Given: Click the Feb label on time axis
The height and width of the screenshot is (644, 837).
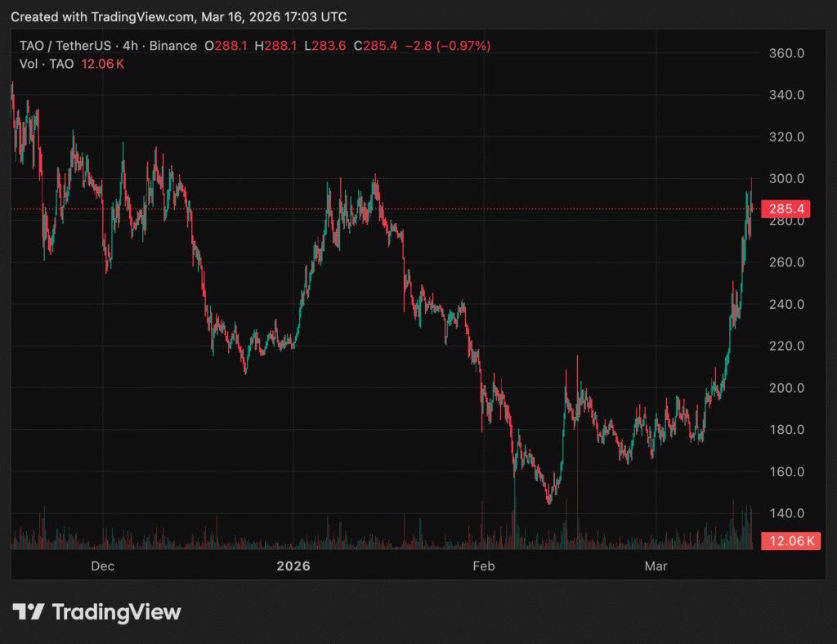Looking at the screenshot, I should point(484,566).
